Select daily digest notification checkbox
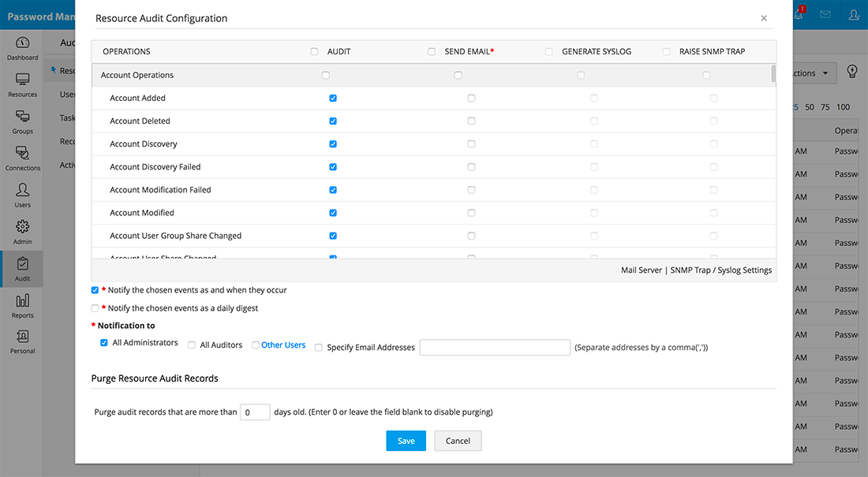The height and width of the screenshot is (477, 868). tap(95, 308)
